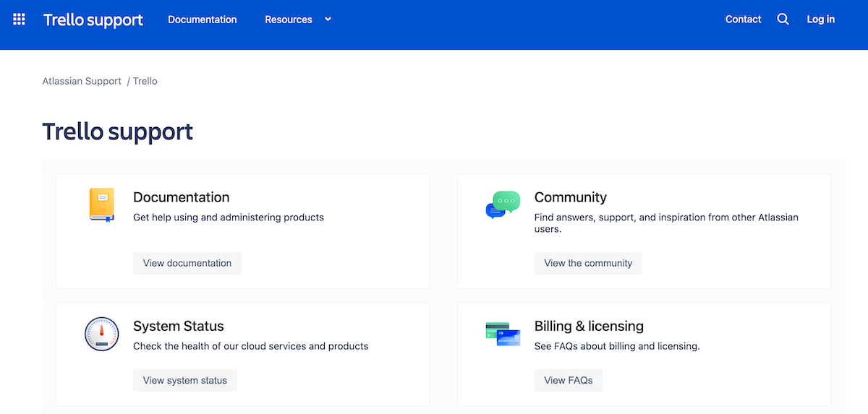Open the Documentation menu item
This screenshot has width=868, height=414.
coord(203,20)
